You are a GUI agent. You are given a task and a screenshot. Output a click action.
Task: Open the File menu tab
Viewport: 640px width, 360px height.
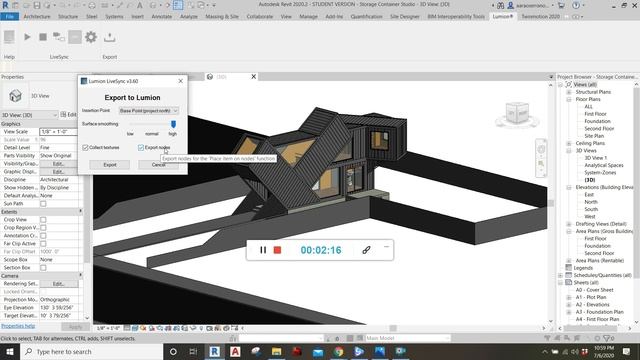pos(9,17)
